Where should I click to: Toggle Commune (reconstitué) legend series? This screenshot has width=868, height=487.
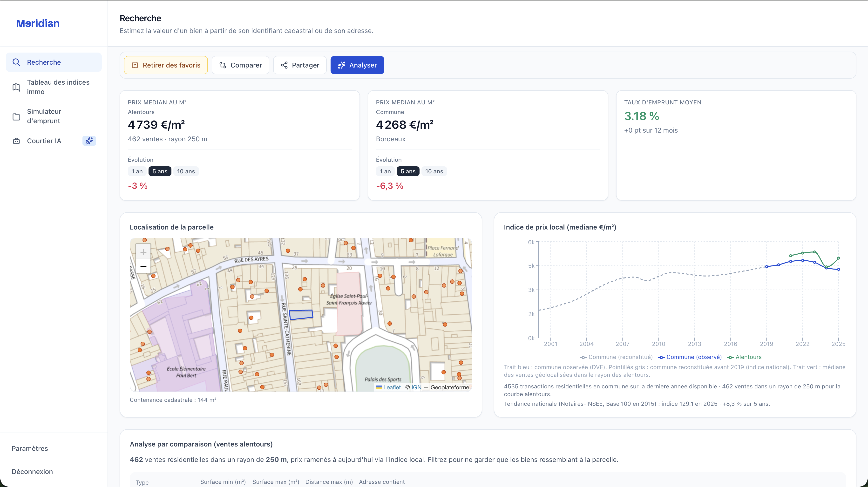pos(616,357)
